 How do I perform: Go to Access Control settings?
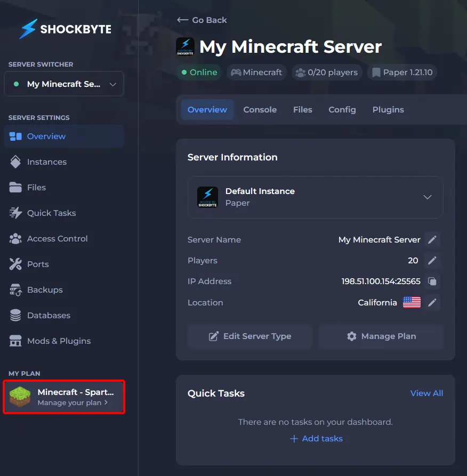pos(57,239)
